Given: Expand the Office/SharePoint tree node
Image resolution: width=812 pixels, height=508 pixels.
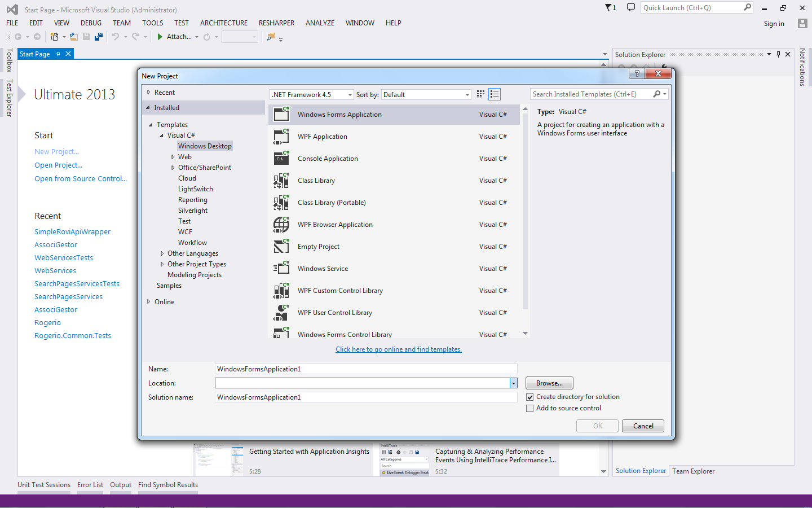Looking at the screenshot, I should (173, 168).
